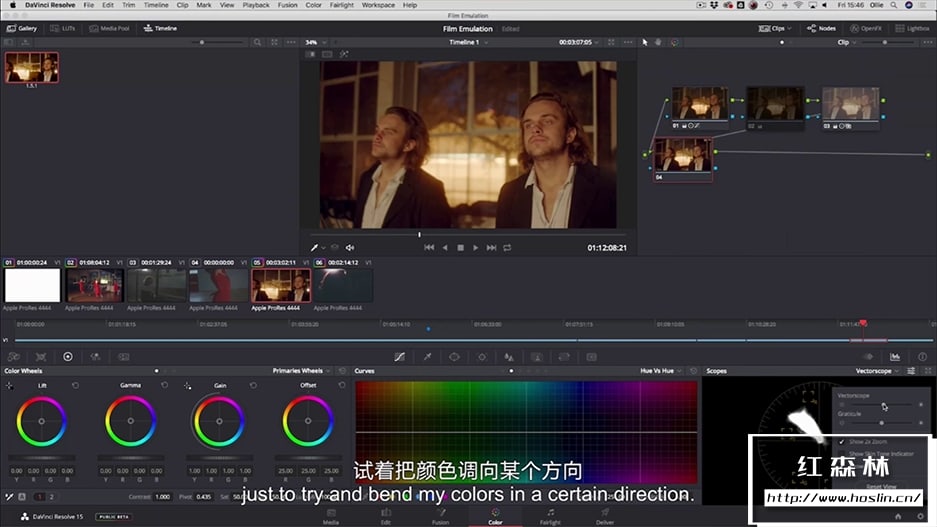This screenshot has height=527, width=937.
Task: Open the Key palette icon
Action: (x=537, y=357)
